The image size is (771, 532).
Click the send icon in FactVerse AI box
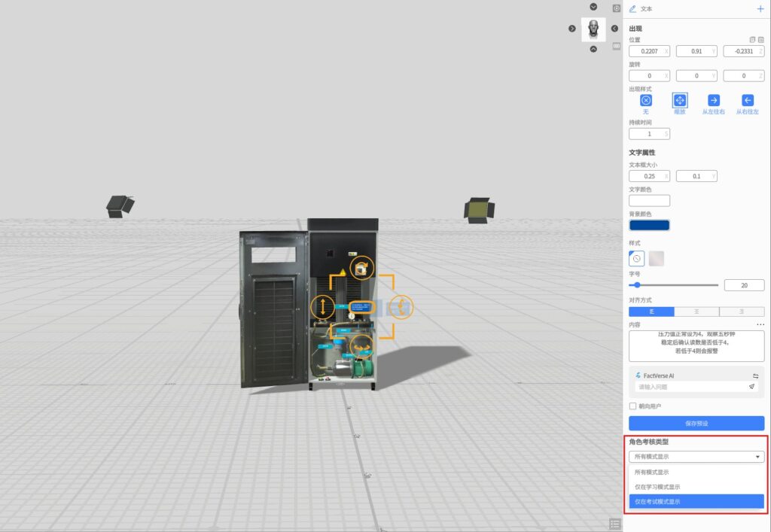pyautogui.click(x=751, y=387)
